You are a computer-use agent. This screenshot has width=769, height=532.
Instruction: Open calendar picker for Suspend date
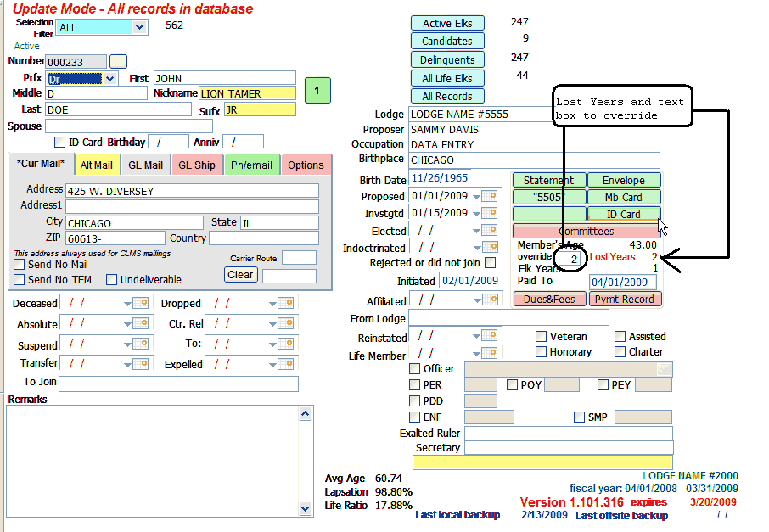141,346
